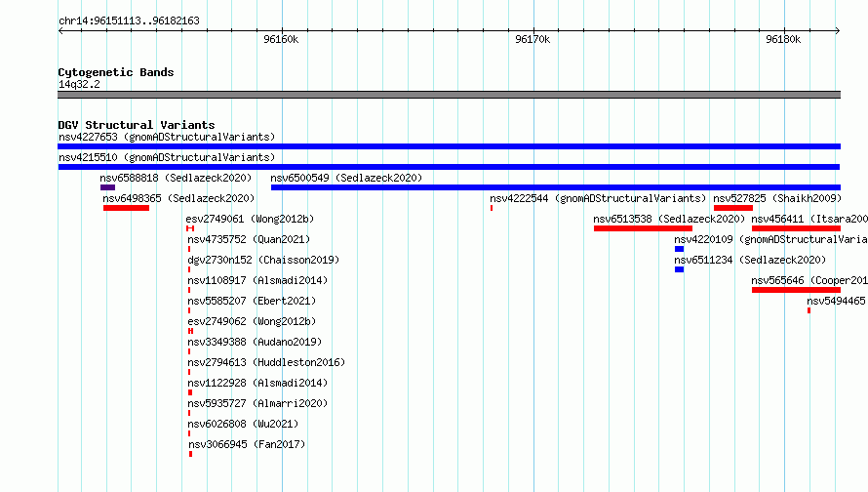Click nsv6498365 (Sedlazeck2020) label
Viewport: 868px width, 492px height.
point(178,198)
